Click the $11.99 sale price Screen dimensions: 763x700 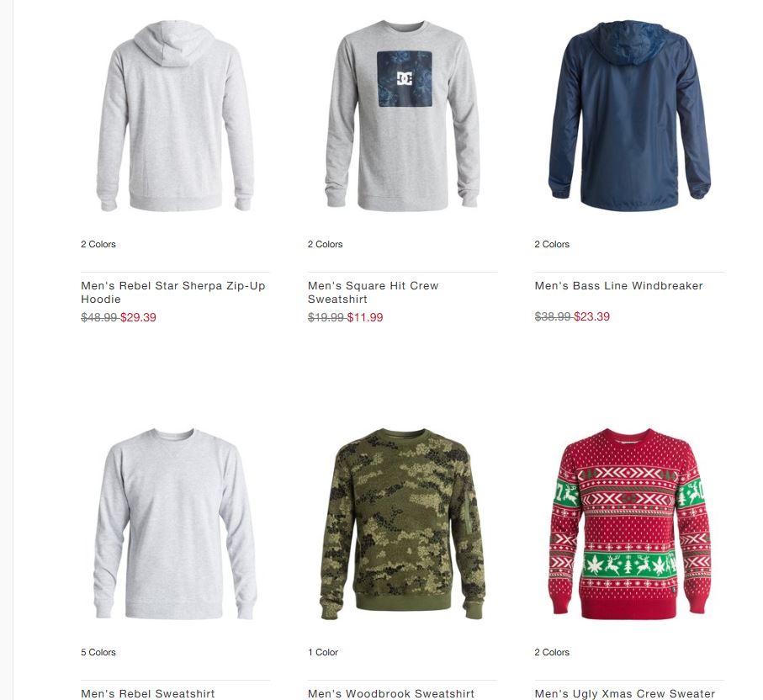click(x=365, y=317)
